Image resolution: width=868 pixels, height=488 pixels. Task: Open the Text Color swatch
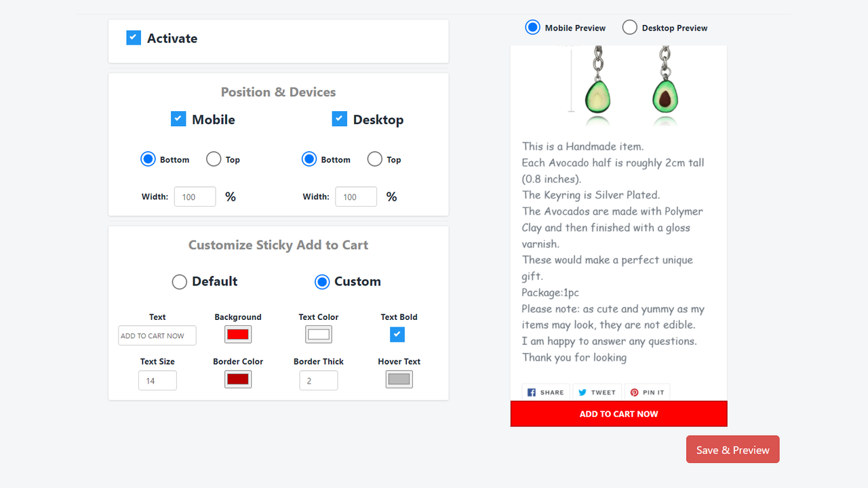click(319, 334)
